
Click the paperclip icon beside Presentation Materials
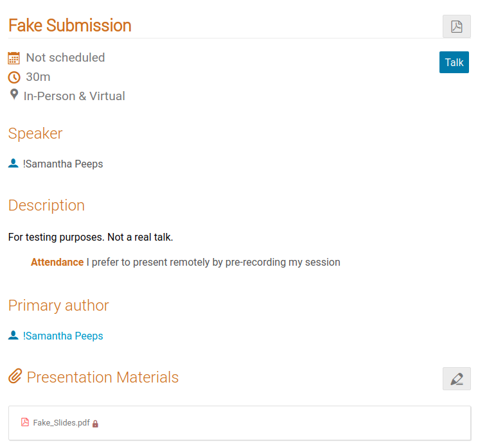(x=15, y=376)
